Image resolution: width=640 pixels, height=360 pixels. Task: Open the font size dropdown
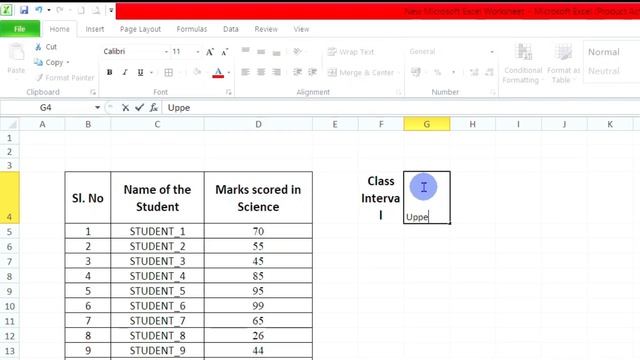pos(198,52)
